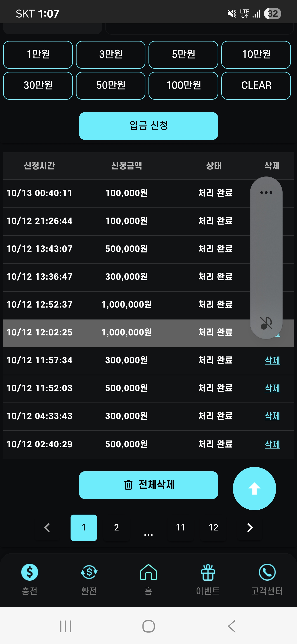297x644 pixels.
Task: Tap the scroll-to-top arrow button
Action: 254,488
